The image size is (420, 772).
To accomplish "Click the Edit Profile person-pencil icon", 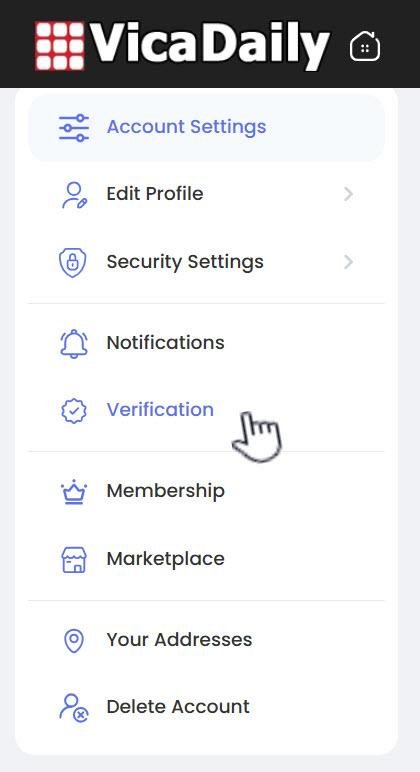I will pos(74,195).
